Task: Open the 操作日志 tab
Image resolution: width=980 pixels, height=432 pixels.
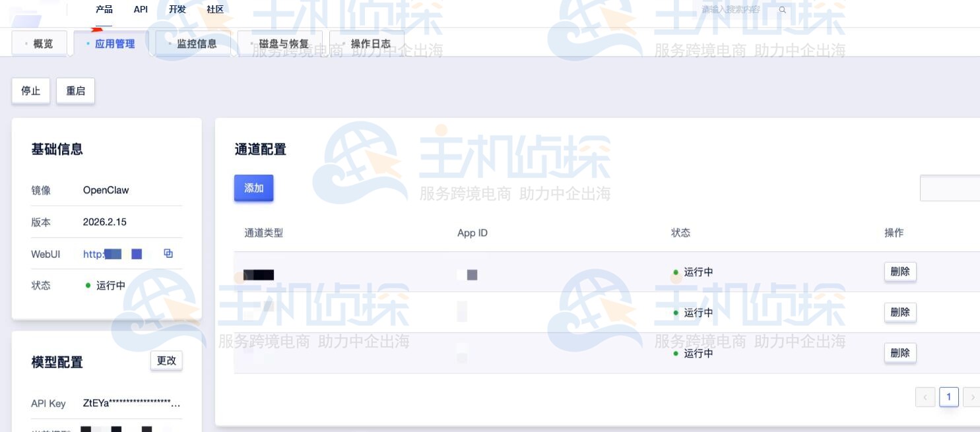Action: 371,44
